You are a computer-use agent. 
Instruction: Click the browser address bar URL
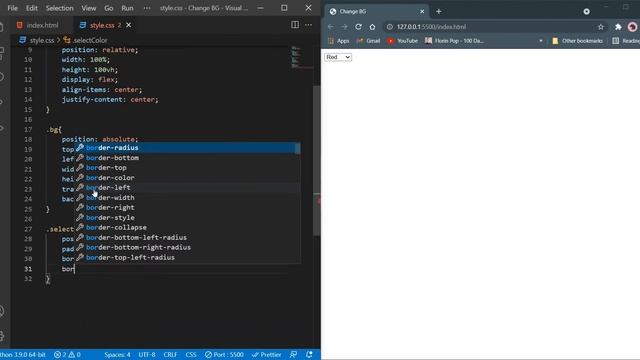(431, 27)
